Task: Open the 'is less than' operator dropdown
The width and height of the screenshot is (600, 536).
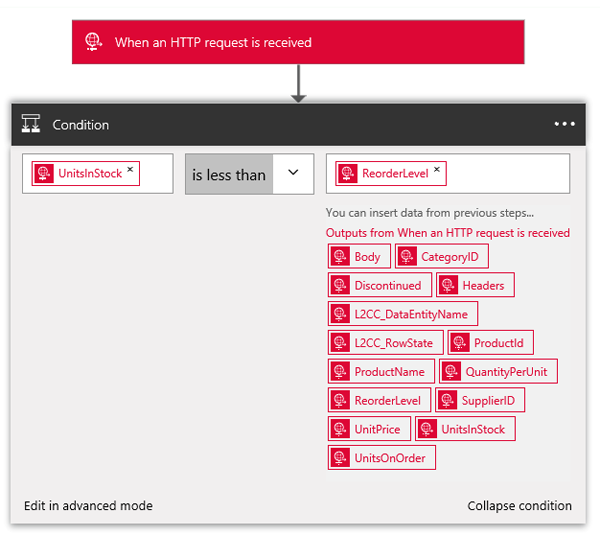Action: click(293, 173)
